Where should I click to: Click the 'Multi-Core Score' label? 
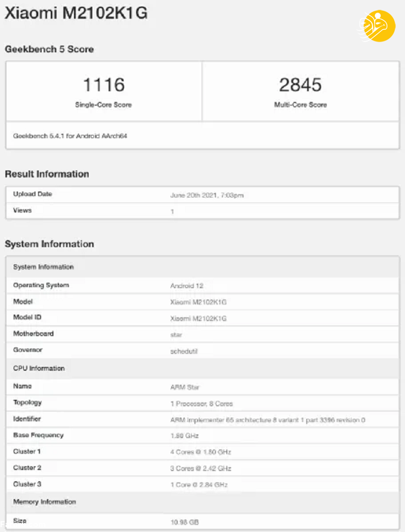(x=300, y=105)
